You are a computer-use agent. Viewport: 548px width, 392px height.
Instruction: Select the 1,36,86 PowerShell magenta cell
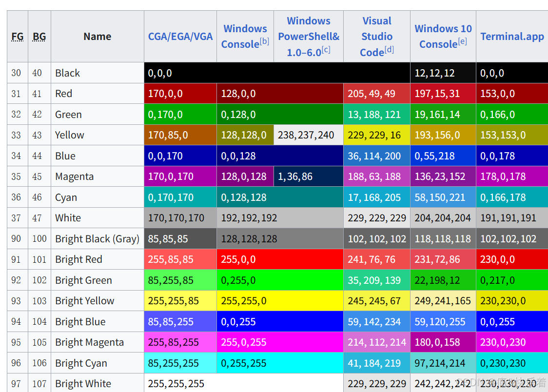pyautogui.click(x=309, y=176)
